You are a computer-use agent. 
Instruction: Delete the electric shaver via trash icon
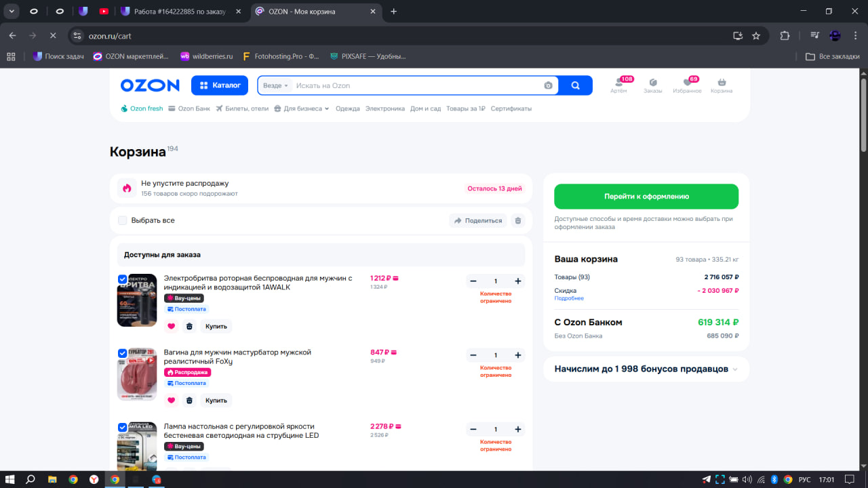[x=189, y=326]
